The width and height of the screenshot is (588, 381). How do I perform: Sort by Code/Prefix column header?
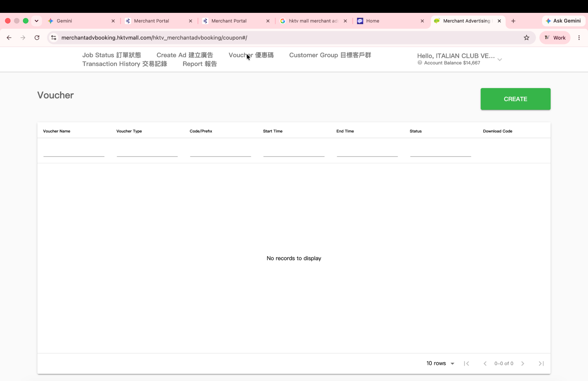[201, 131]
